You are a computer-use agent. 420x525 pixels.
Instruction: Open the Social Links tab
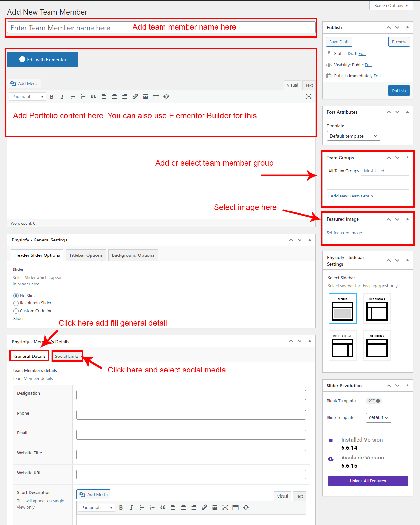coord(67,356)
